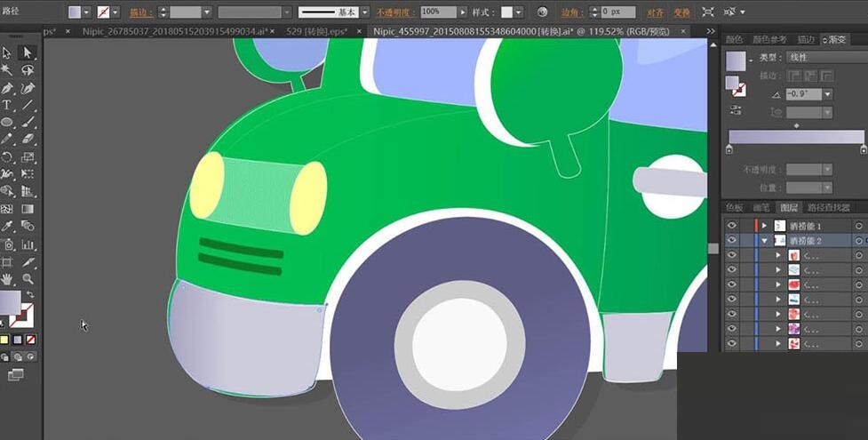The height and width of the screenshot is (440, 868).
Task: Click the gradient angle input field
Action: point(802,93)
